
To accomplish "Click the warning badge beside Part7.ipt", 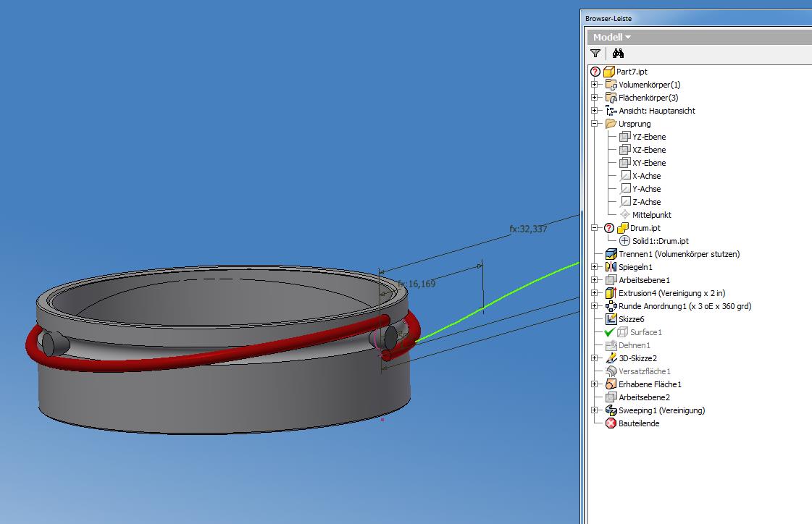I will pos(594,71).
